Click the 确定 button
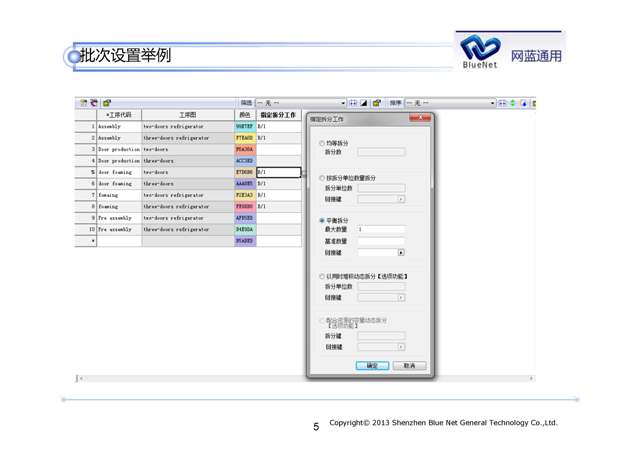The width and height of the screenshot is (640, 452). click(x=372, y=366)
